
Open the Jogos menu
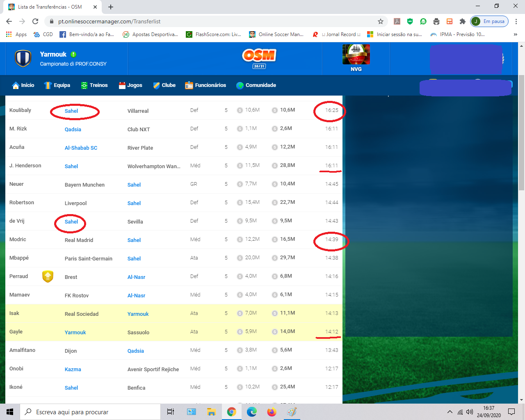point(130,85)
